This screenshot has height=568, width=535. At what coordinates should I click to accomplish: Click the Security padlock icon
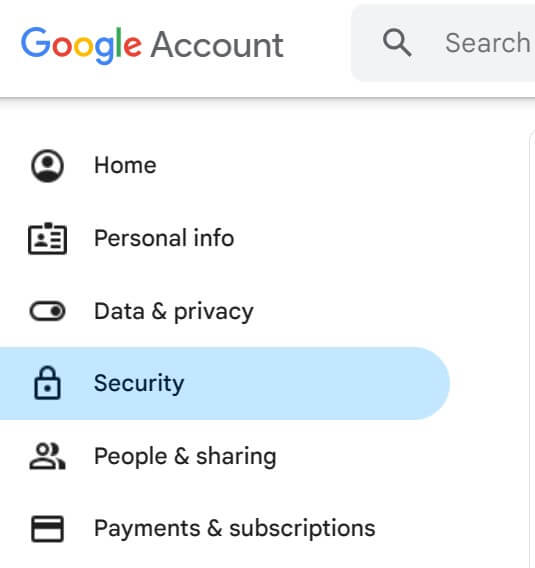47,383
